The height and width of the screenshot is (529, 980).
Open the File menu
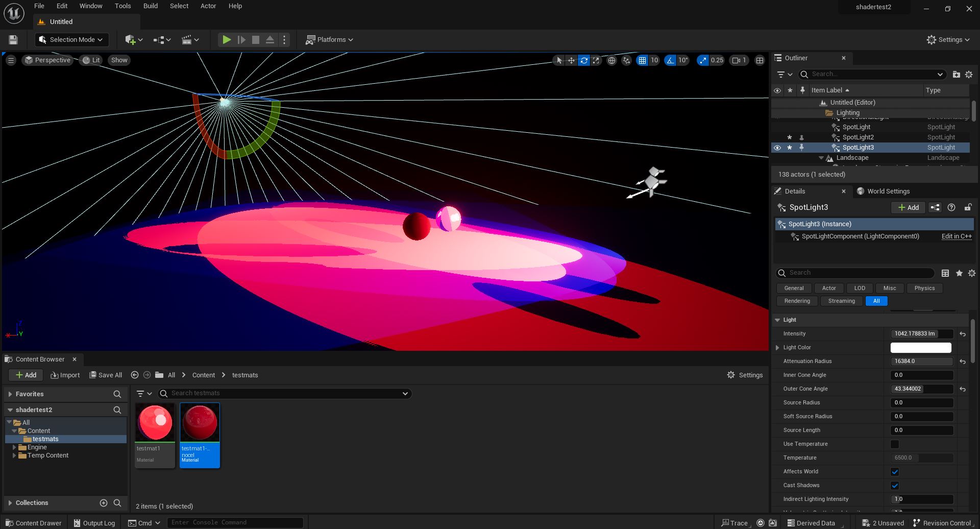click(x=39, y=6)
